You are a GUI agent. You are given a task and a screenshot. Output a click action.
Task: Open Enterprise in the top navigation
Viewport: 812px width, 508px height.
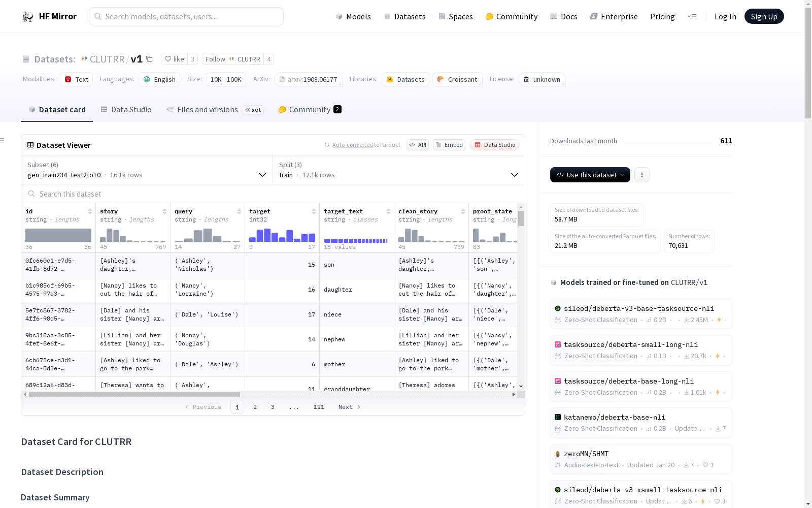point(614,17)
